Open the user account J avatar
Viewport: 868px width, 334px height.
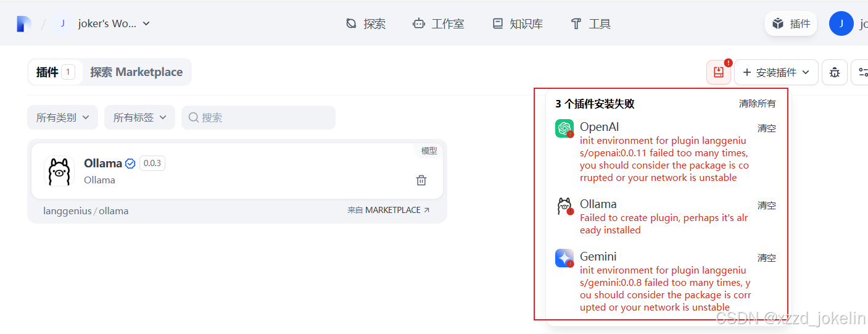841,23
